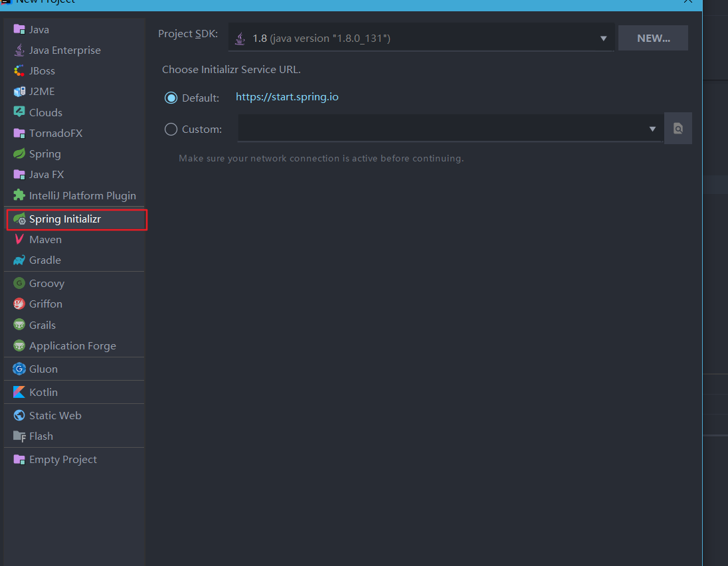728x566 pixels.
Task: Select Groovy label in the list
Action: [47, 283]
